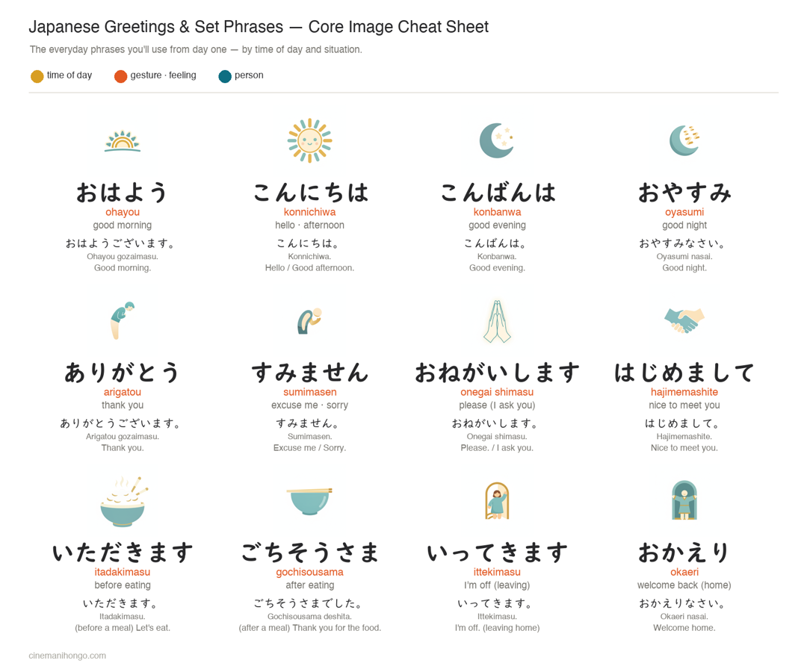Click the waving girl in doorway icon
The width and height of the screenshot is (807, 672).
pyautogui.click(x=497, y=501)
